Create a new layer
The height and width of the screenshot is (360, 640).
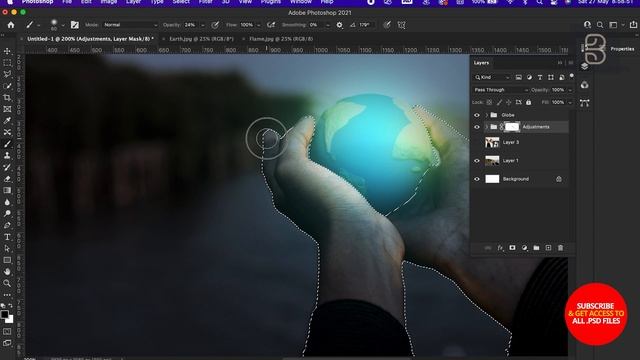pyautogui.click(x=548, y=248)
